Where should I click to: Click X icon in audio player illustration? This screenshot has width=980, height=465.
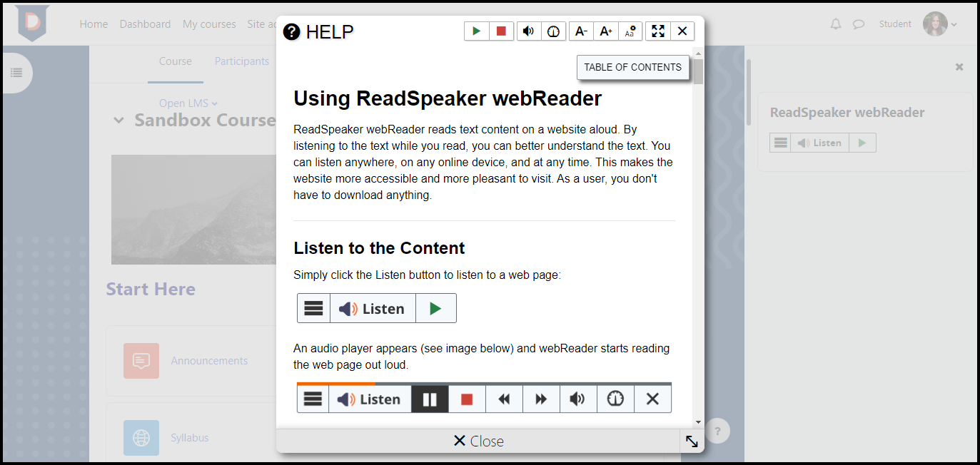652,399
